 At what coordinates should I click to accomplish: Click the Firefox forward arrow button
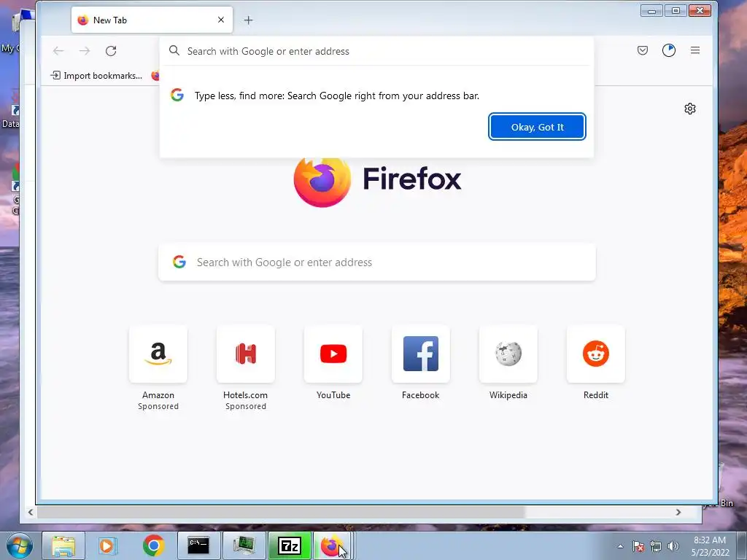point(85,51)
